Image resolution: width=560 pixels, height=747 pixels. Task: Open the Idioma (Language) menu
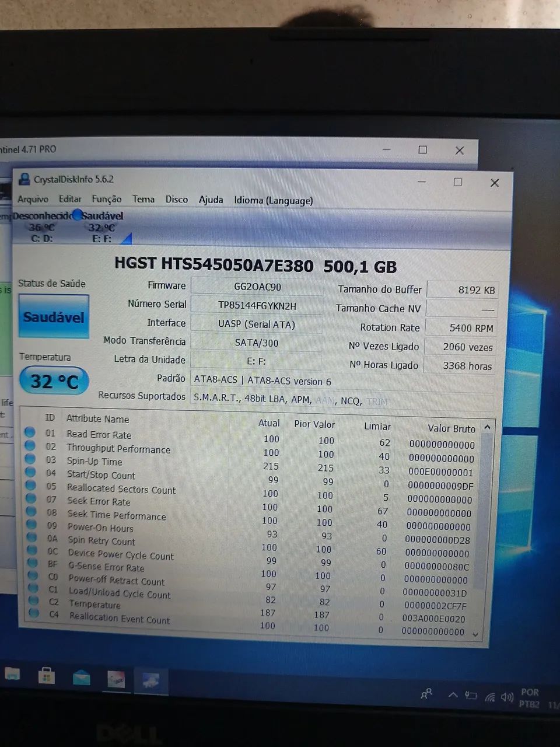coord(274,200)
